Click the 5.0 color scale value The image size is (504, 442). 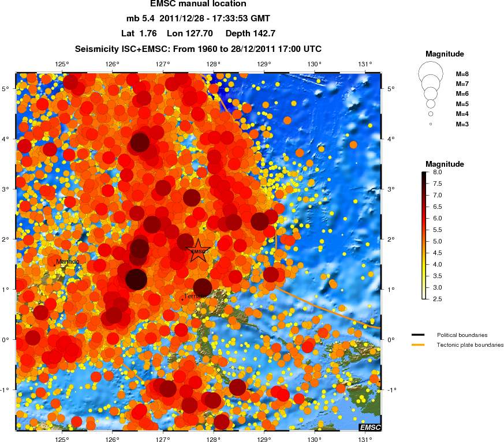pos(438,242)
